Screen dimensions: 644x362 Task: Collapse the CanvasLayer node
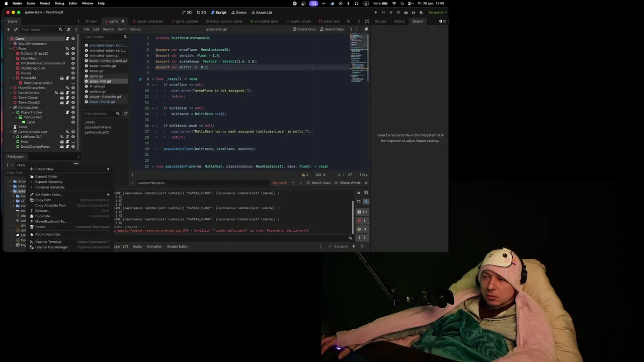point(11,108)
